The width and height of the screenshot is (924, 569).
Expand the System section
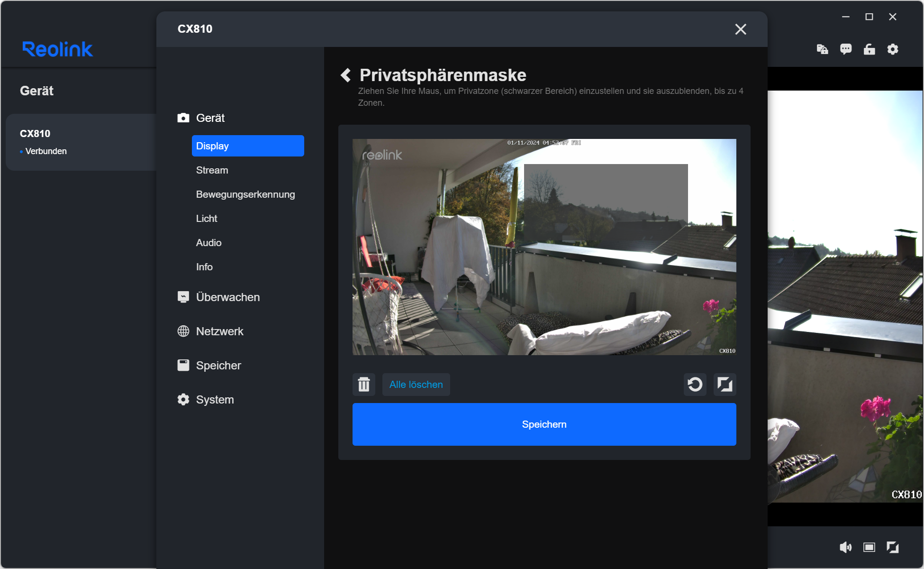(x=215, y=400)
